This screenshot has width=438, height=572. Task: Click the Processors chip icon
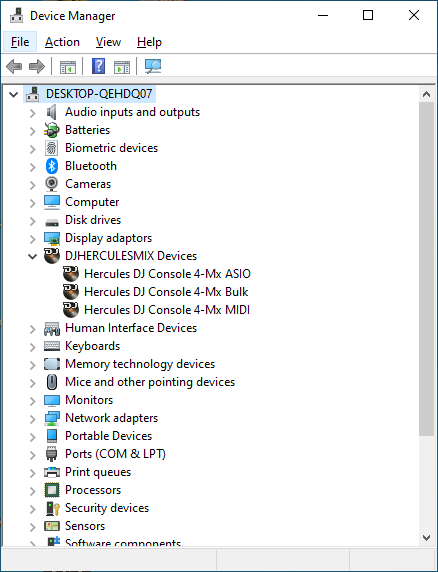point(52,490)
